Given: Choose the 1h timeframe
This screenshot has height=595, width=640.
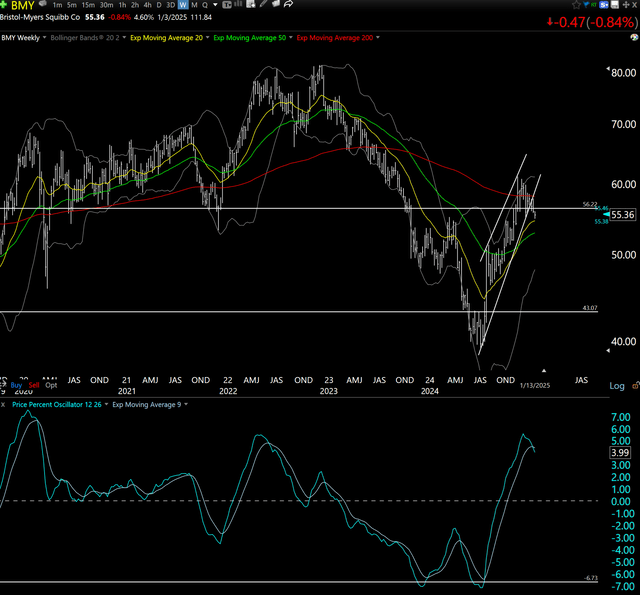Looking at the screenshot, I should [122, 5].
